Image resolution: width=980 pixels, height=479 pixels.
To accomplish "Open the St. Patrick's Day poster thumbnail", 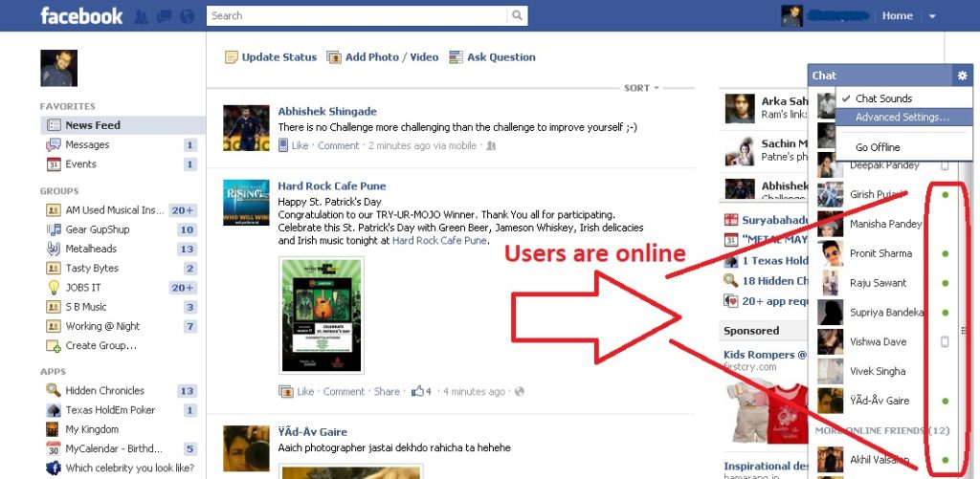I will pyautogui.click(x=322, y=316).
